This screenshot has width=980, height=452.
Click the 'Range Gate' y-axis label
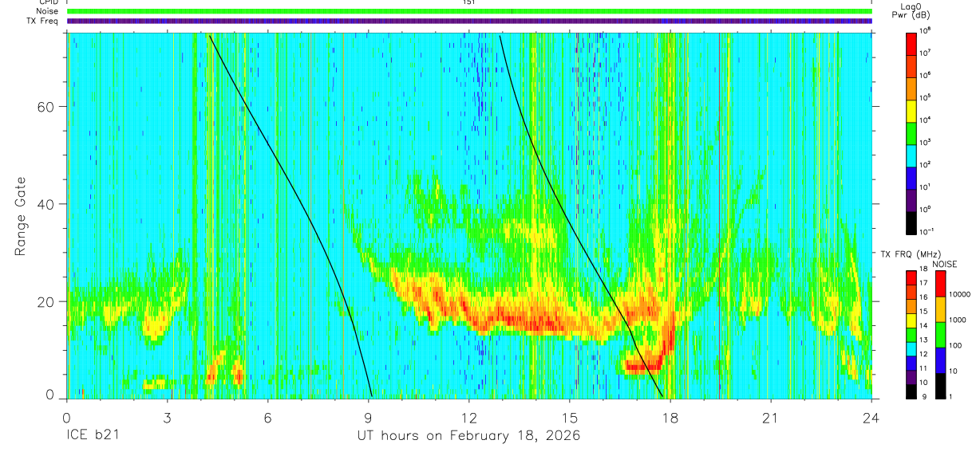20,216
